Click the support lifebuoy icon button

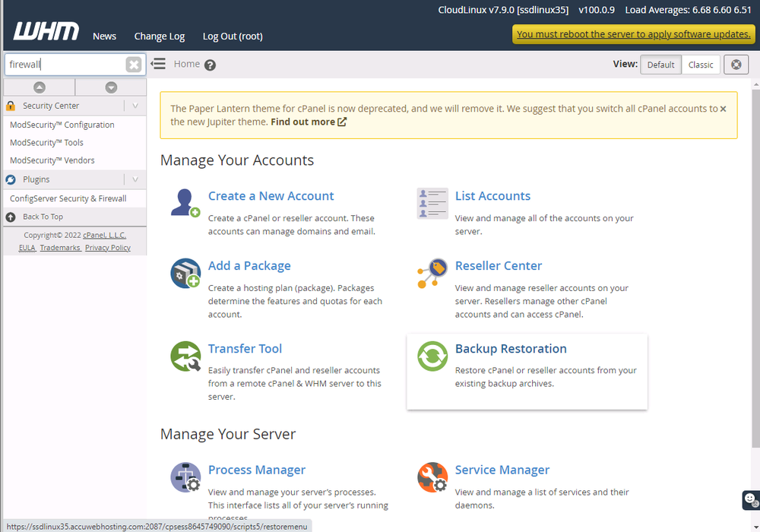tap(736, 65)
